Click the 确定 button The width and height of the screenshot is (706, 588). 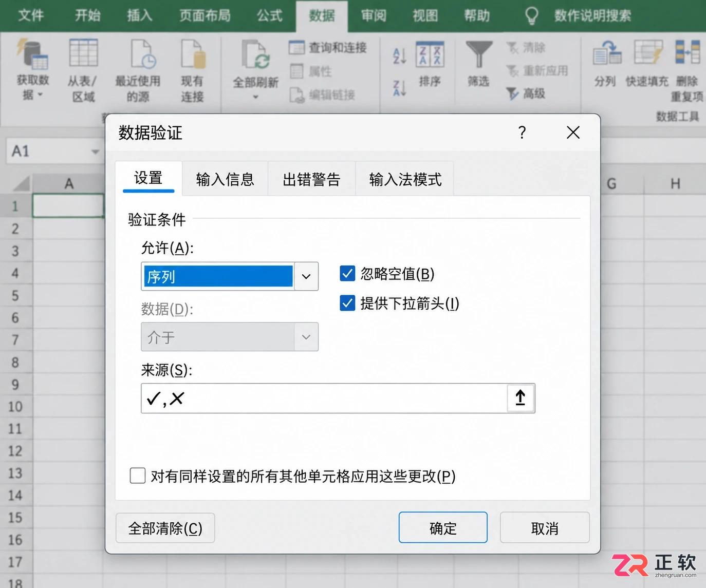pos(443,527)
